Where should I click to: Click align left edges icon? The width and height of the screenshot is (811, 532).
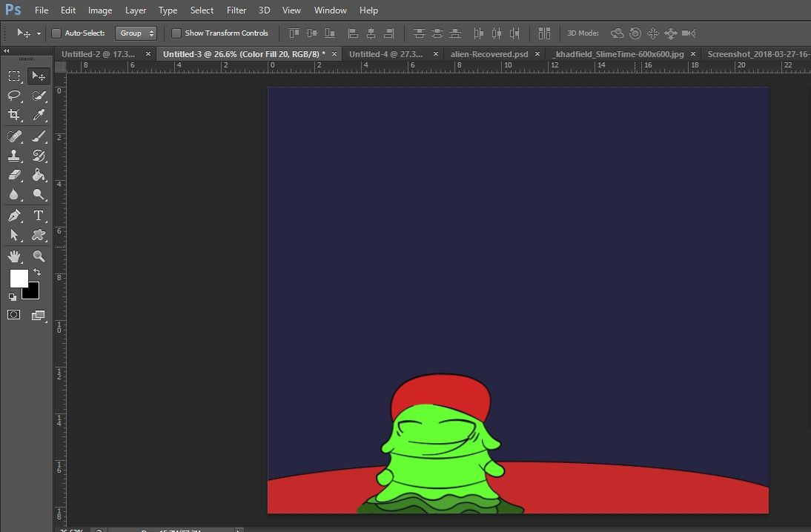pyautogui.click(x=354, y=33)
